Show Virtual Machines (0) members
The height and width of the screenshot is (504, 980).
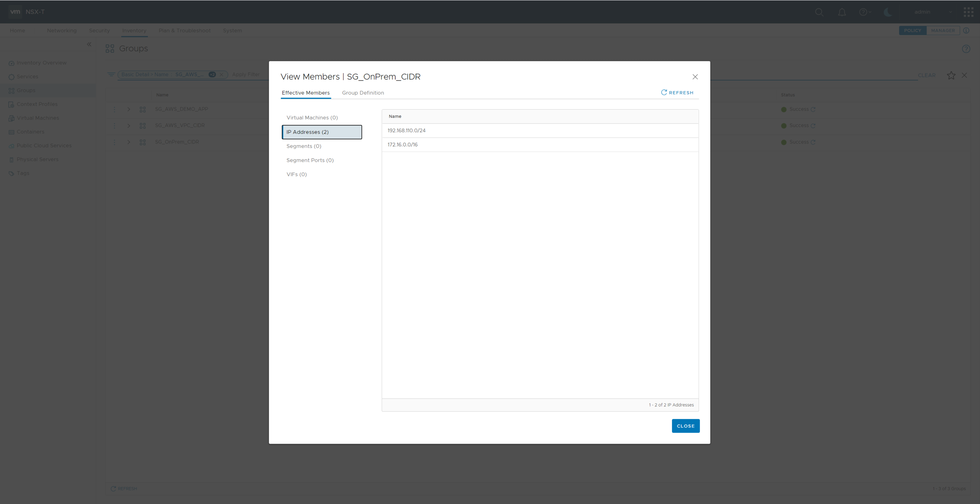(x=312, y=118)
